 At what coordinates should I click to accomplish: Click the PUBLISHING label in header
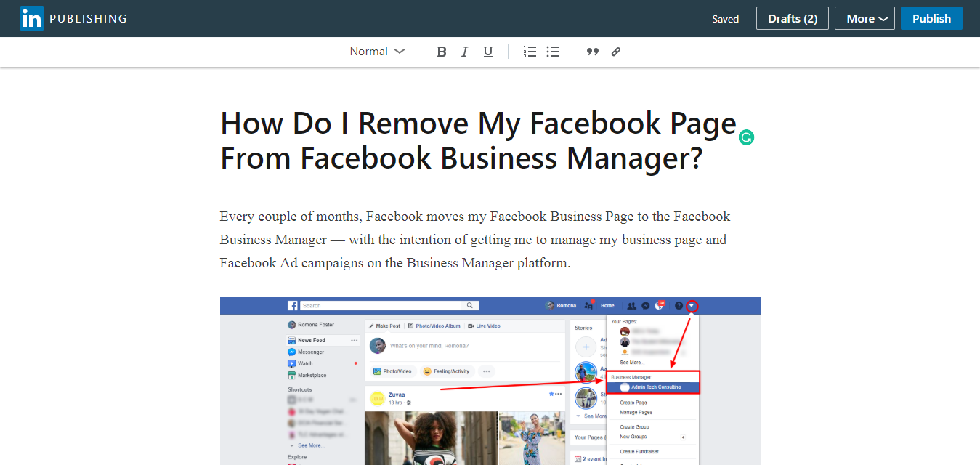coord(88,19)
